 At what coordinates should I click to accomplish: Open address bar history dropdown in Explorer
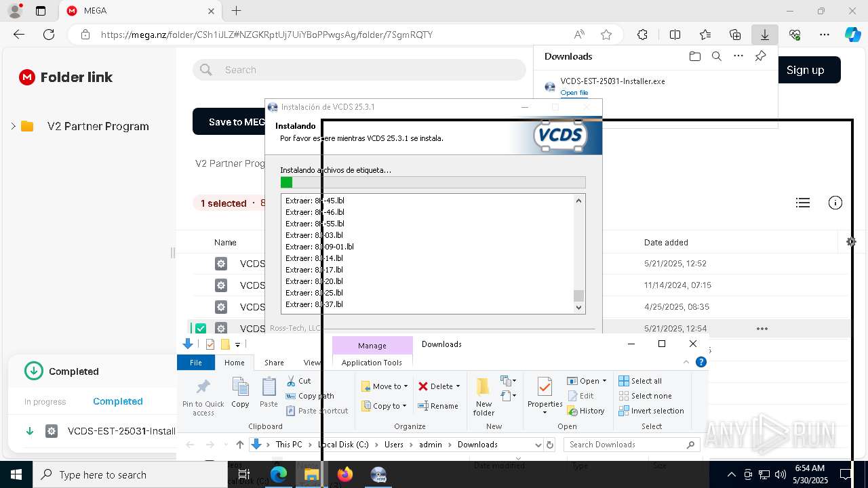tap(538, 445)
